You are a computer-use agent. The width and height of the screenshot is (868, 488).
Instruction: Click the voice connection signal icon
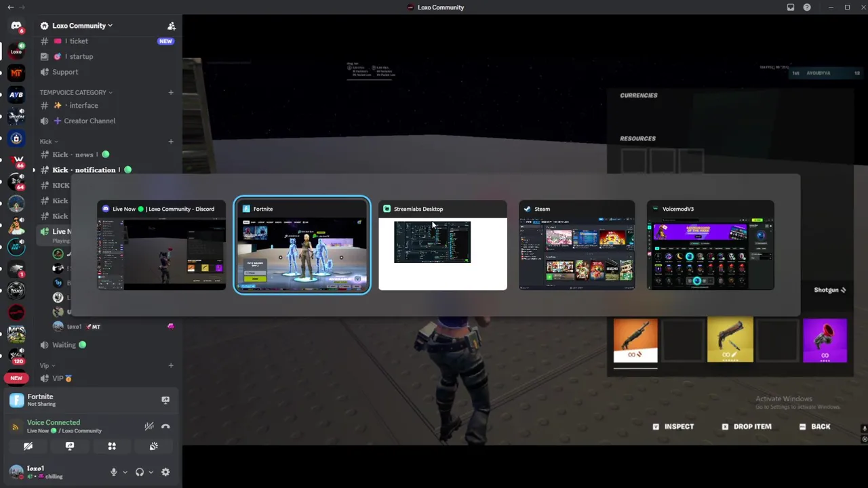click(x=15, y=427)
